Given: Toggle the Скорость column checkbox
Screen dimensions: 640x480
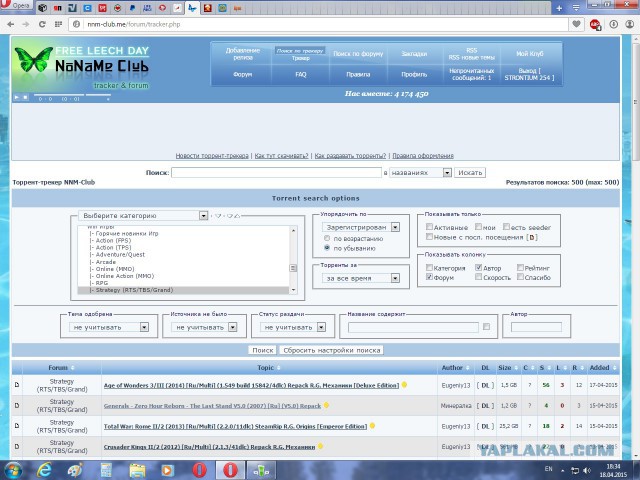Looking at the screenshot, I should [478, 277].
